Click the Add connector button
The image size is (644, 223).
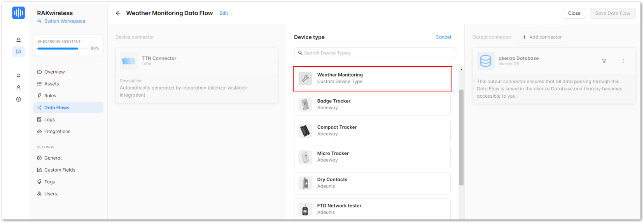tap(542, 37)
